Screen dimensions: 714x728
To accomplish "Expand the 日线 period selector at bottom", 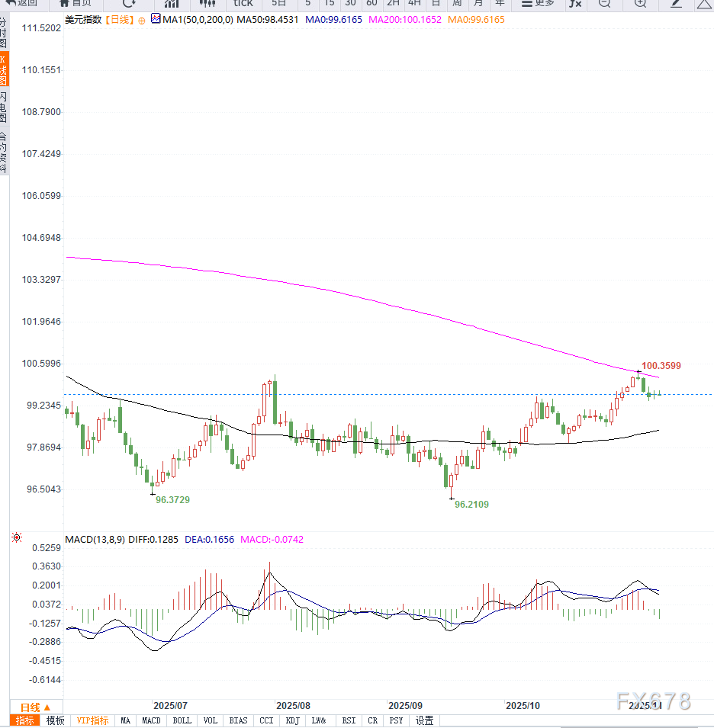I will (35, 707).
